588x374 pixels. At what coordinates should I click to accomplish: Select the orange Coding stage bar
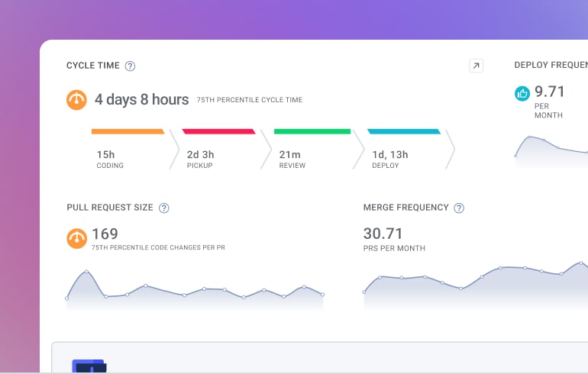tap(128, 131)
